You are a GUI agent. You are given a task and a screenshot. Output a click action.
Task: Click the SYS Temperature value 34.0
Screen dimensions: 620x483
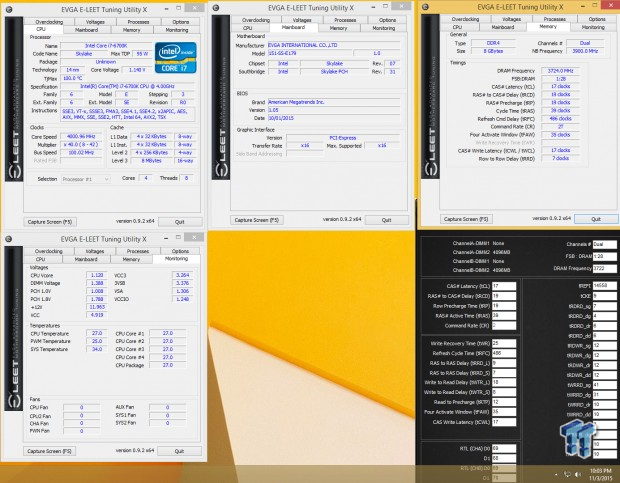[x=97, y=349]
